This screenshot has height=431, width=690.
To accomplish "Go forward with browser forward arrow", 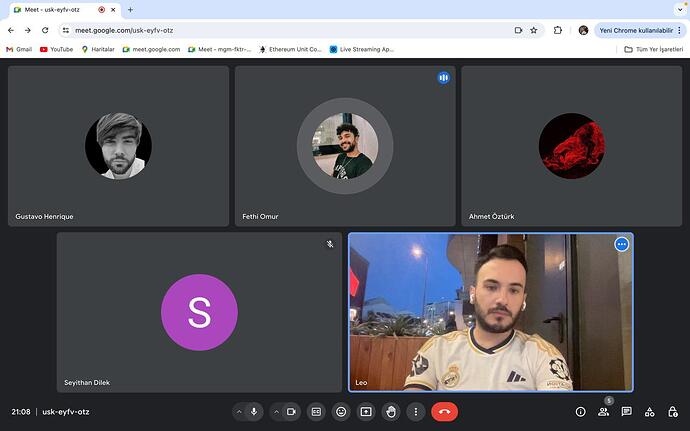I will pyautogui.click(x=28, y=30).
